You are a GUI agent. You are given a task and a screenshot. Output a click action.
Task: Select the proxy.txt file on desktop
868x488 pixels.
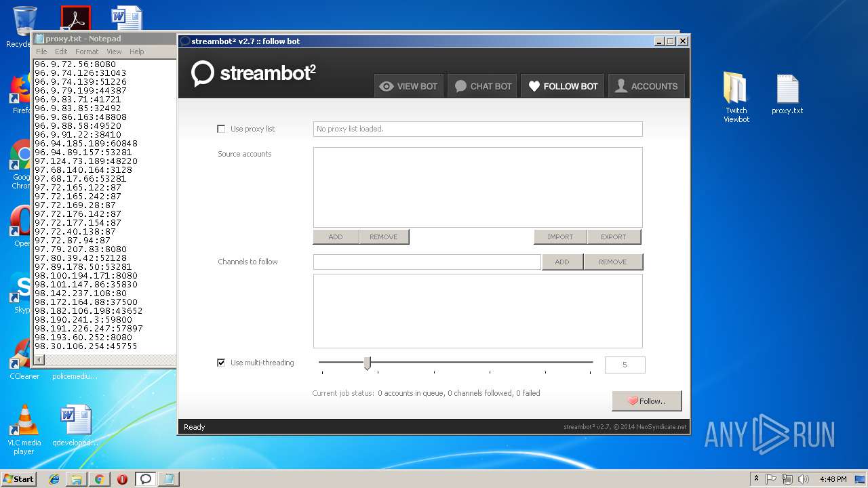tap(787, 94)
